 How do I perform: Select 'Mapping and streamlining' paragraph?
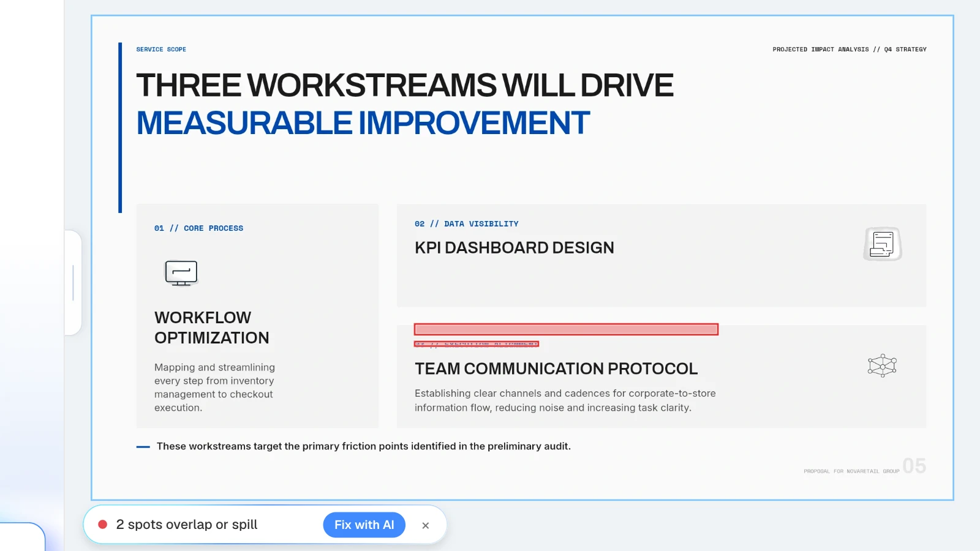pyautogui.click(x=215, y=388)
